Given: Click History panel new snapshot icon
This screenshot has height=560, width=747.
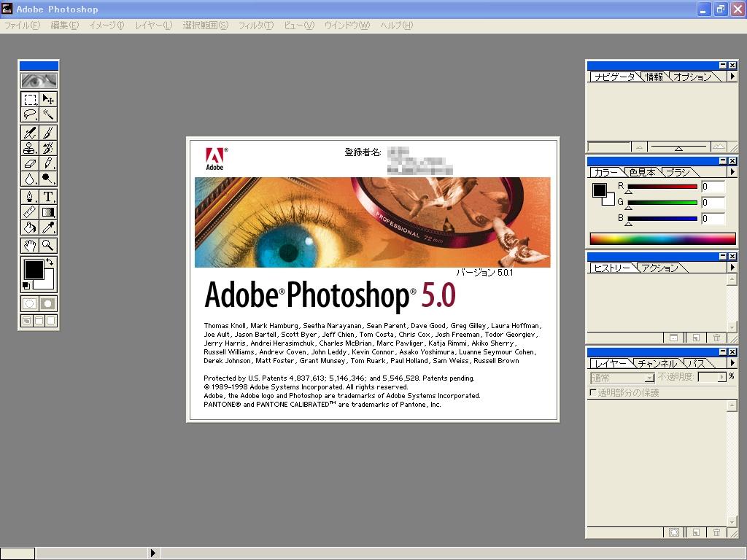Looking at the screenshot, I should (673, 338).
